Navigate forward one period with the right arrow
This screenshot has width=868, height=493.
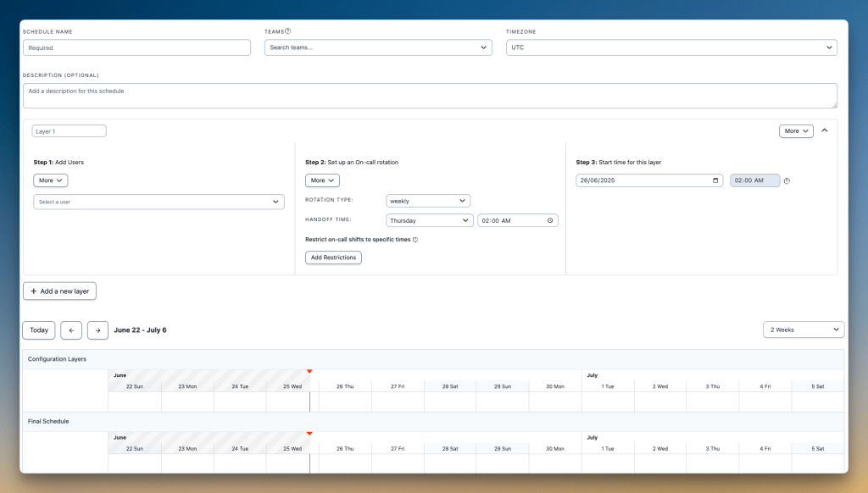click(x=97, y=330)
